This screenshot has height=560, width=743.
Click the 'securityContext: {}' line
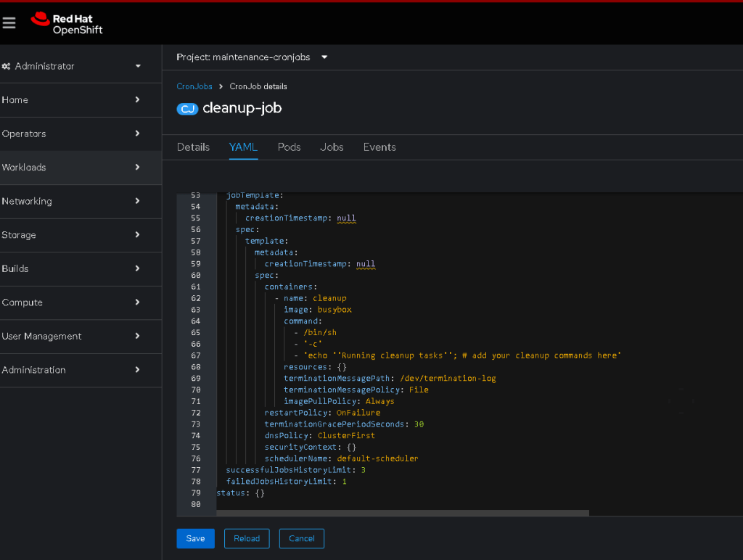tap(311, 448)
